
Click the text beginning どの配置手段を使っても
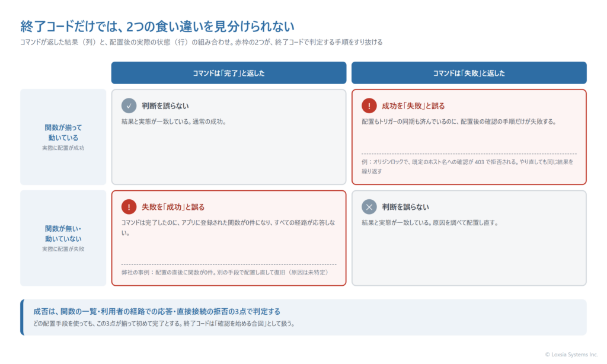[x=164, y=324]
